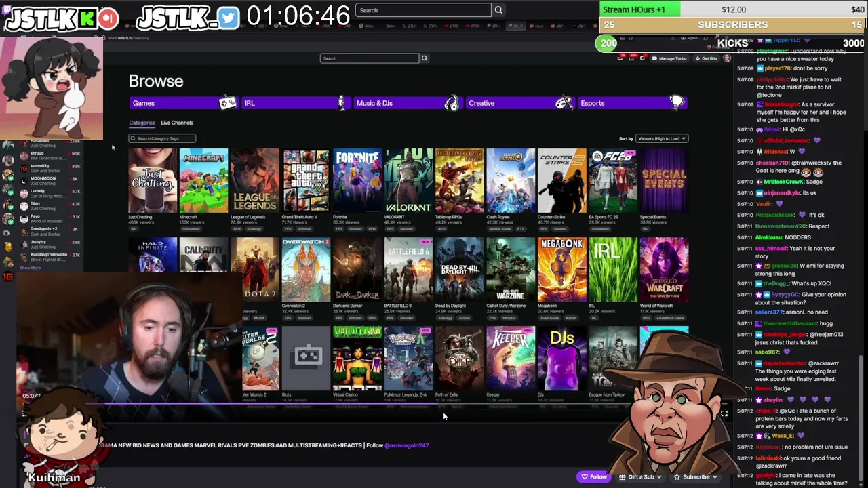Screen dimensions: 868x488
Task: Open the Special Events category cover
Action: pos(664,180)
